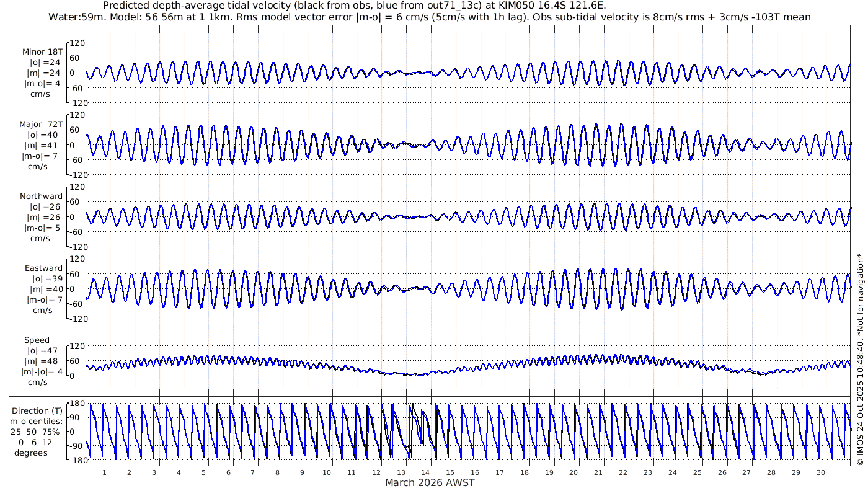The image size is (868, 496).
Task: Click the "m-o centiles:" text
Action: point(37,422)
